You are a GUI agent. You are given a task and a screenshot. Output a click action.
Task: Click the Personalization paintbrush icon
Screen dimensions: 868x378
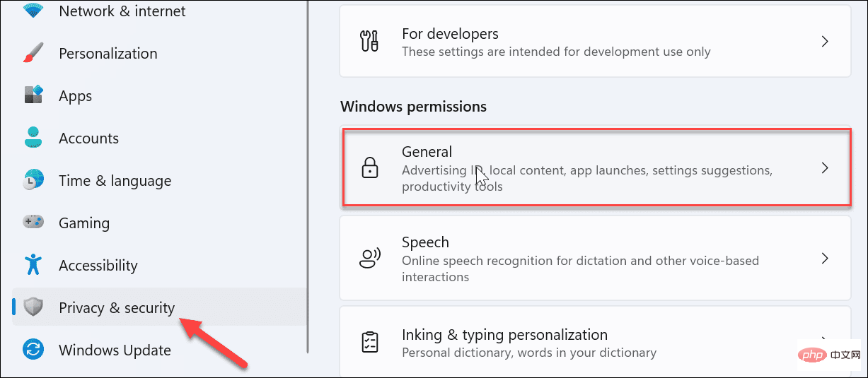pos(33,54)
